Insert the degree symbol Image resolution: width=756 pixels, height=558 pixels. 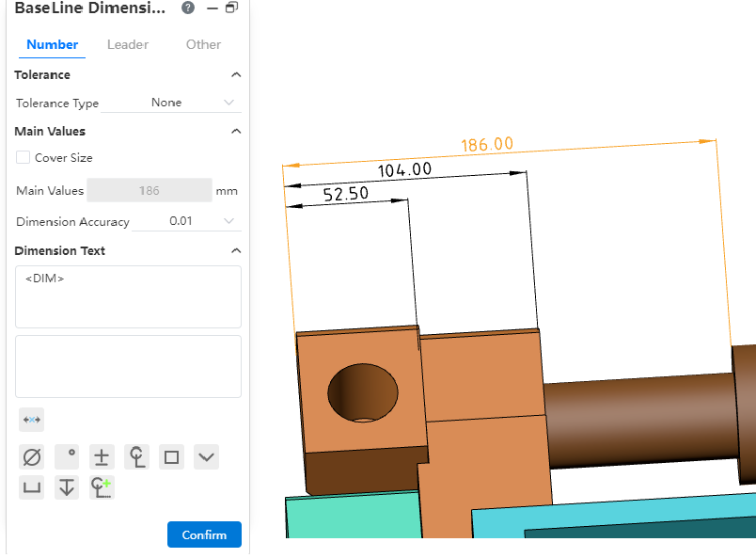pos(67,456)
